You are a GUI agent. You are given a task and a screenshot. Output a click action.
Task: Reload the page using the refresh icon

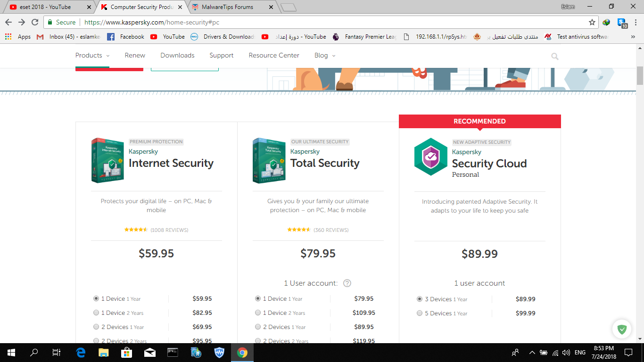tap(35, 22)
